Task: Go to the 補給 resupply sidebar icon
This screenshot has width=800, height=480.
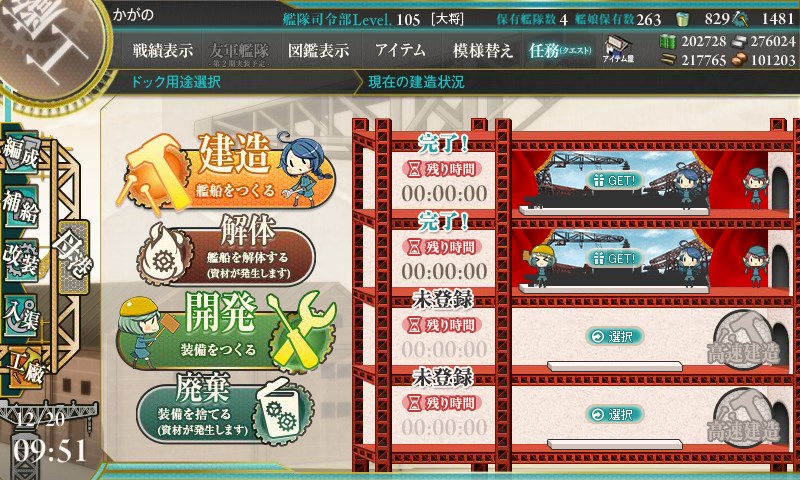Action: (21, 206)
